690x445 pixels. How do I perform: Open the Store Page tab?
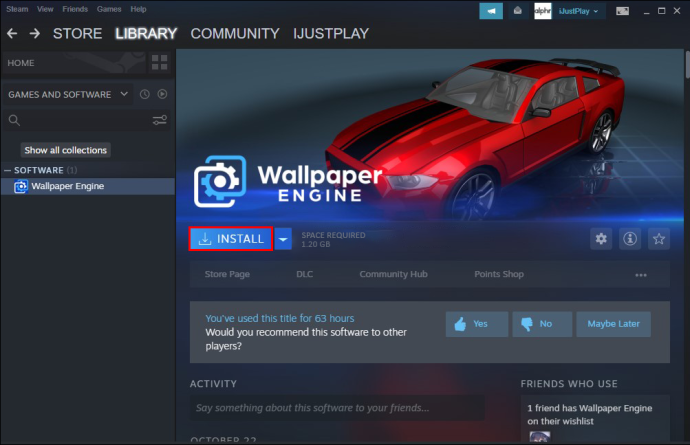tap(227, 274)
